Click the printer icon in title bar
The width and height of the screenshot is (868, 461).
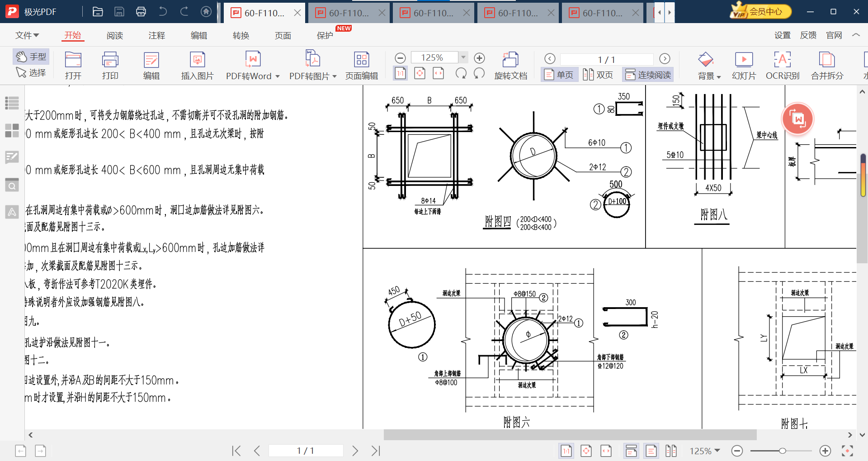tap(141, 12)
